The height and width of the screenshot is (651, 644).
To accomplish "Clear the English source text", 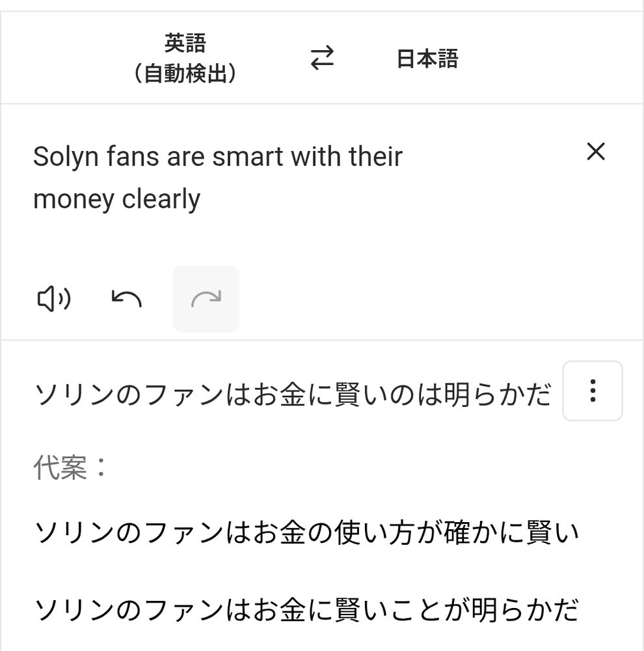I will click(x=595, y=152).
